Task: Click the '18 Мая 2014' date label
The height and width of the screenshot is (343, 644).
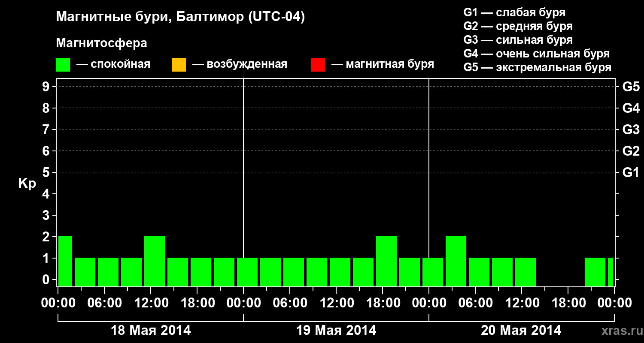Action: tap(151, 330)
